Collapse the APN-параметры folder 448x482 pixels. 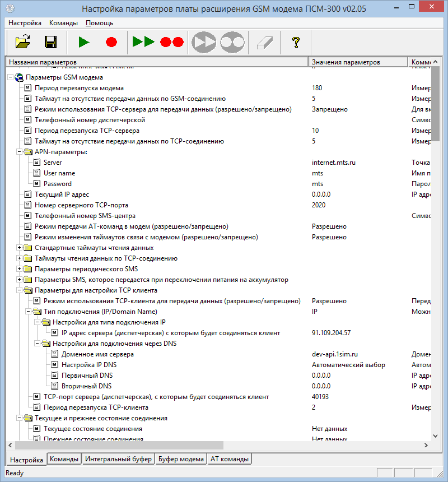pyautogui.click(x=19, y=152)
